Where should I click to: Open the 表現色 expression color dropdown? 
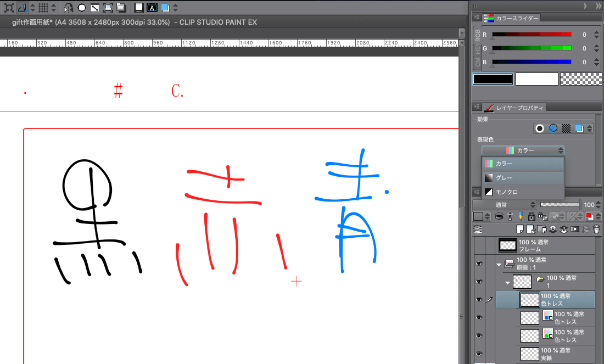click(x=522, y=150)
